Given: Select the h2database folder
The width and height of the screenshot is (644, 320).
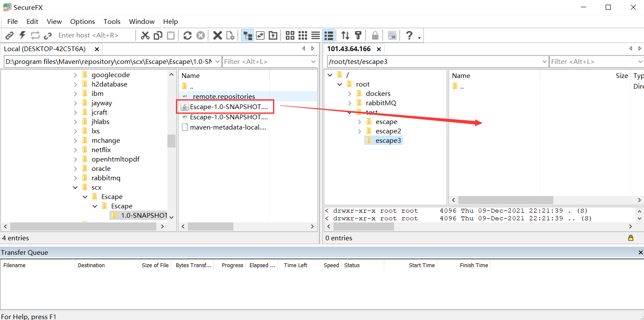Looking at the screenshot, I should [x=109, y=84].
